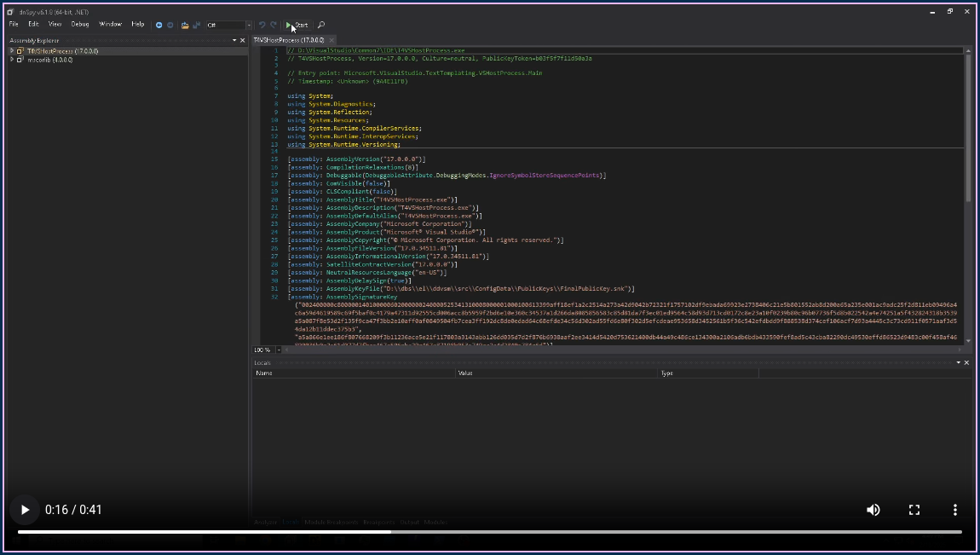Open the View menu

[55, 25]
